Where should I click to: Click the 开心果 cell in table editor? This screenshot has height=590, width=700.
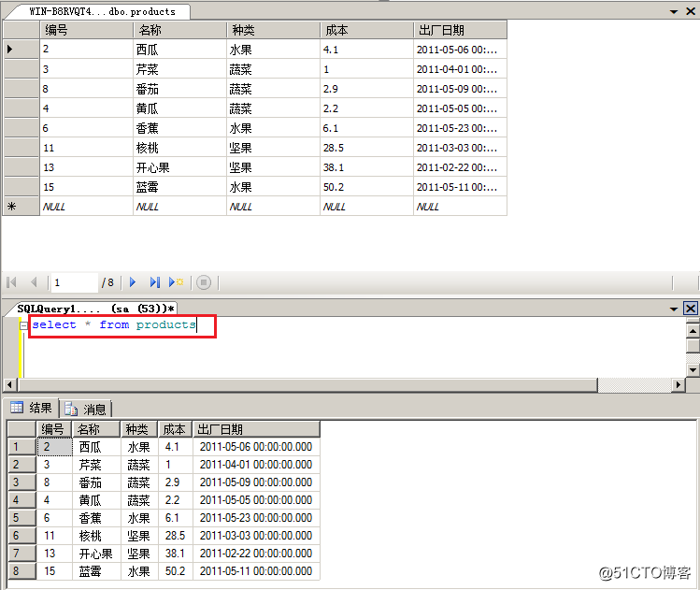point(180,167)
